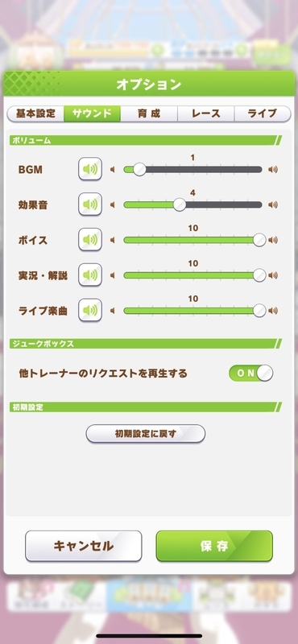
Task: Turn off 他トレーナーのリクエストを再生する switch
Action: tap(250, 373)
